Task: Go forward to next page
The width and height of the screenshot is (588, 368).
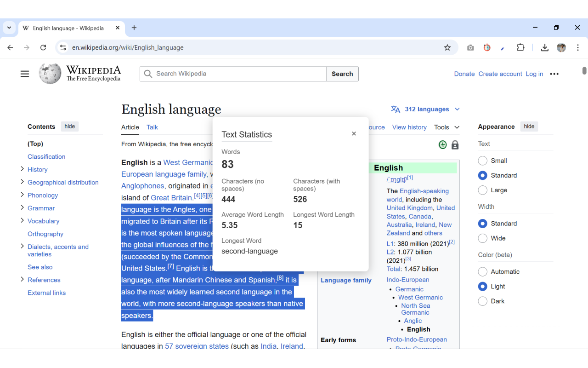Action: point(27,47)
